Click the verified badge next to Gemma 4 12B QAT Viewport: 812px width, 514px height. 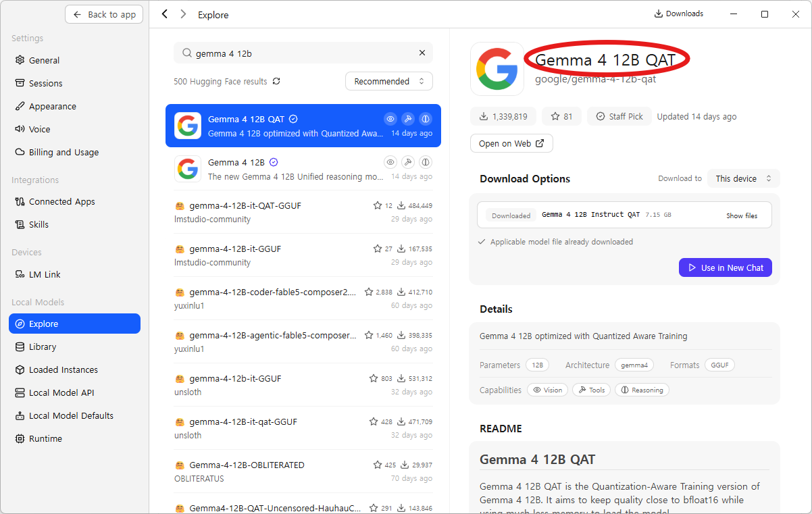293,119
